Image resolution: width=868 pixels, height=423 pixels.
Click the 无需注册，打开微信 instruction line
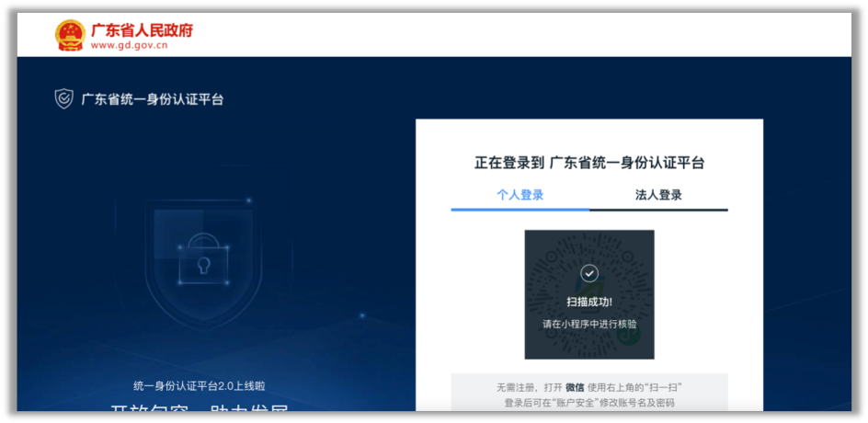(589, 387)
